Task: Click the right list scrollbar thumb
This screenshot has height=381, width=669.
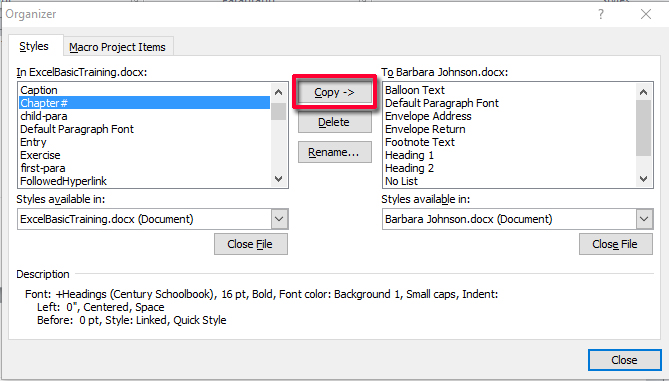Action: [x=643, y=128]
